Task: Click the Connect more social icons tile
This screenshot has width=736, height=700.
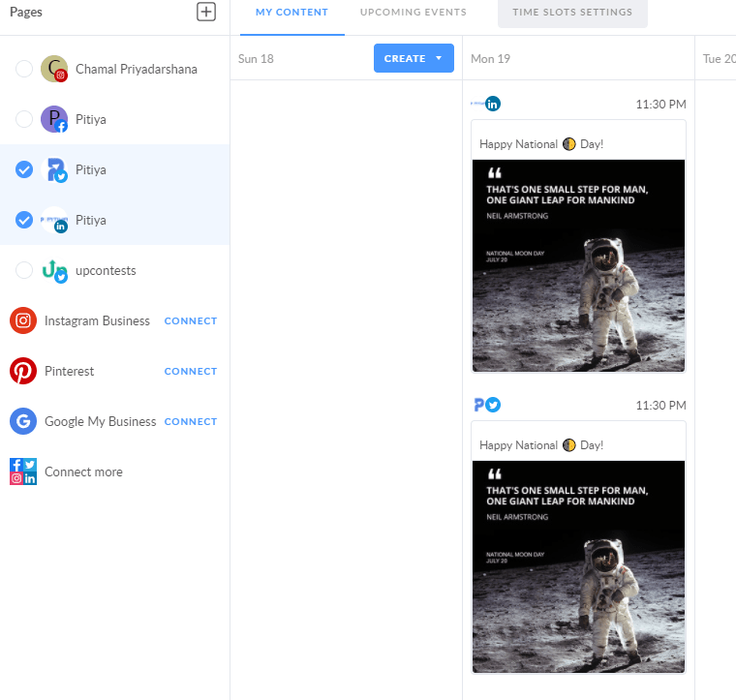Action: click(23, 472)
